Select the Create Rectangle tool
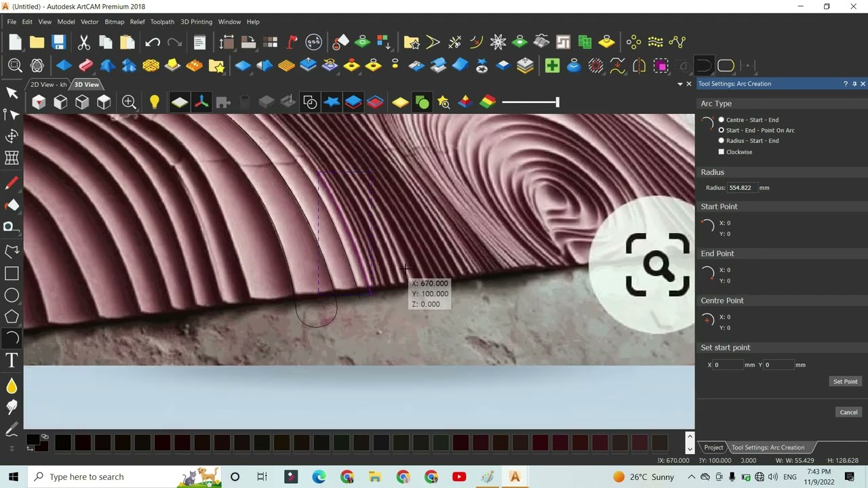Viewport: 868px width, 488px height. (12, 273)
